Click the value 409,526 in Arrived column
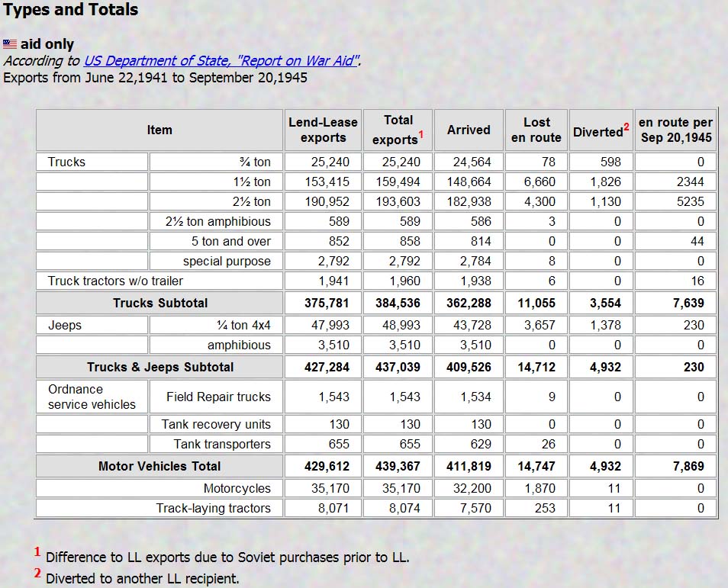Viewport: 728px width, 588px height. coord(469,367)
